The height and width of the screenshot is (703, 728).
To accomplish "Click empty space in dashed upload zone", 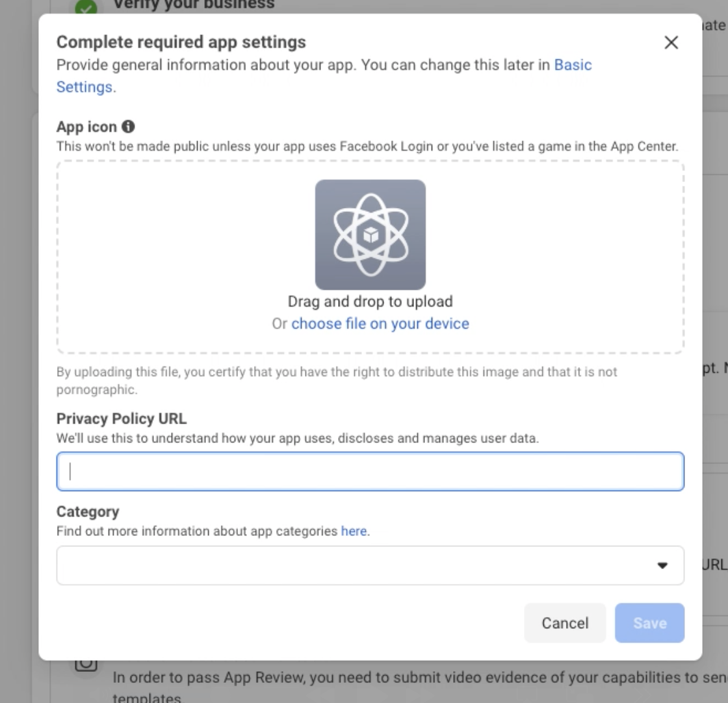I will (162, 255).
